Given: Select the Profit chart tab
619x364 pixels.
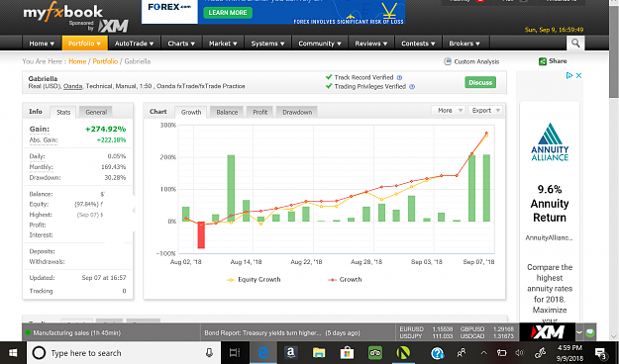Looking at the screenshot, I should point(260,112).
